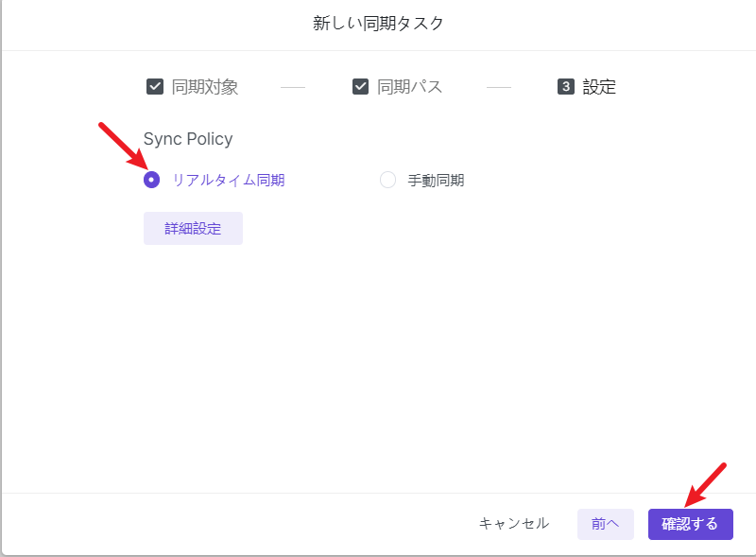Click the リアルタイム同期 label text
Screen dimensions: 756x557
228,180
